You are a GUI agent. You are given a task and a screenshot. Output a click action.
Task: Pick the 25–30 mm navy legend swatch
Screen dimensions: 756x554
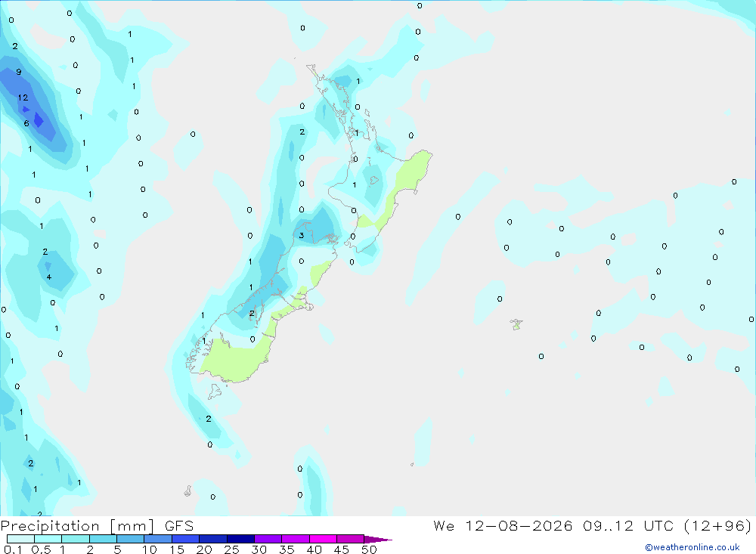pyautogui.click(x=240, y=539)
